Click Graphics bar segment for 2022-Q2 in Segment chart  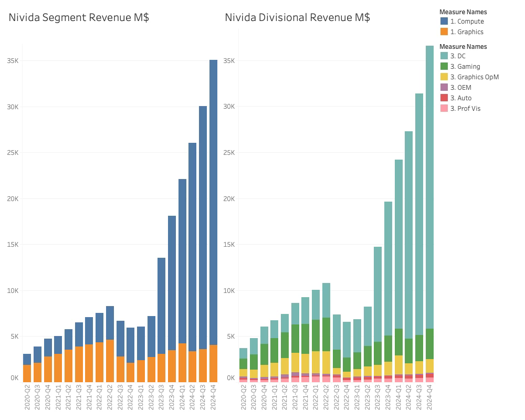click(x=110, y=361)
